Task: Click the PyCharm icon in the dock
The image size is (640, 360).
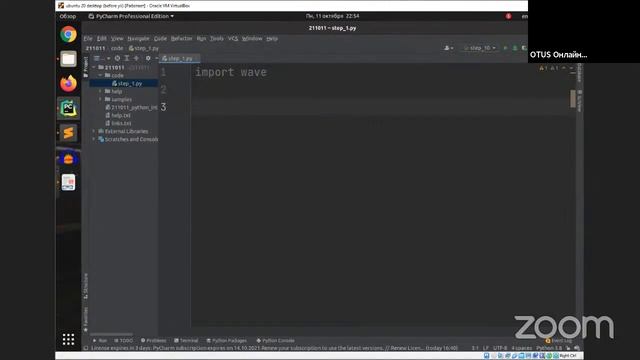Action: click(68, 108)
